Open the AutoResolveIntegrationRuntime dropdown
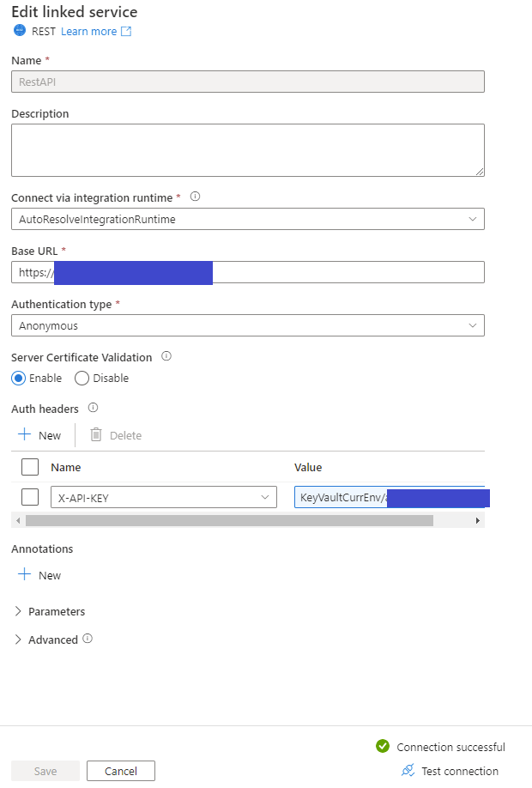The width and height of the screenshot is (532, 788). (248, 219)
